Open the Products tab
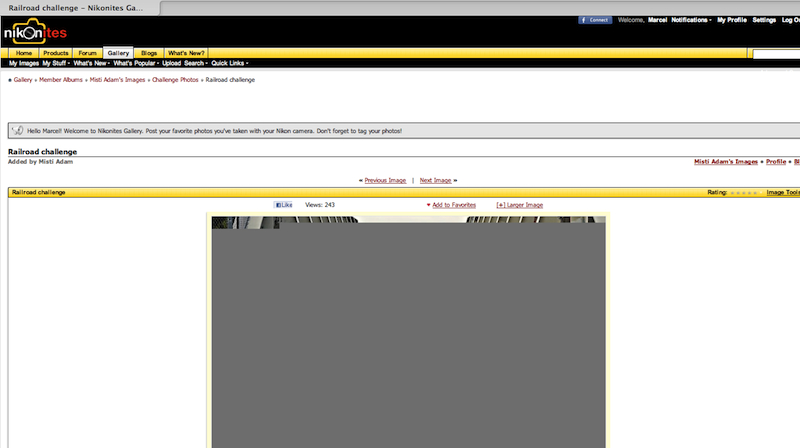800x448 pixels. click(x=56, y=52)
